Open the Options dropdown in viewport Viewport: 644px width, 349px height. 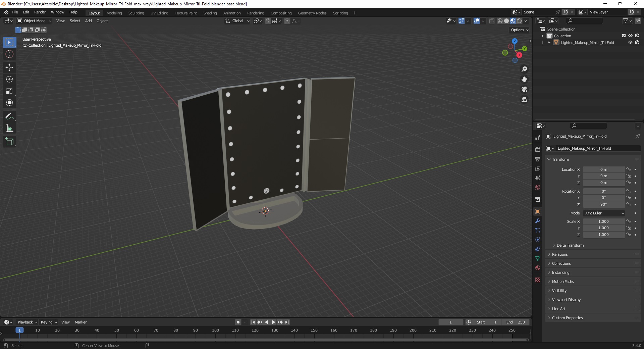pyautogui.click(x=520, y=30)
